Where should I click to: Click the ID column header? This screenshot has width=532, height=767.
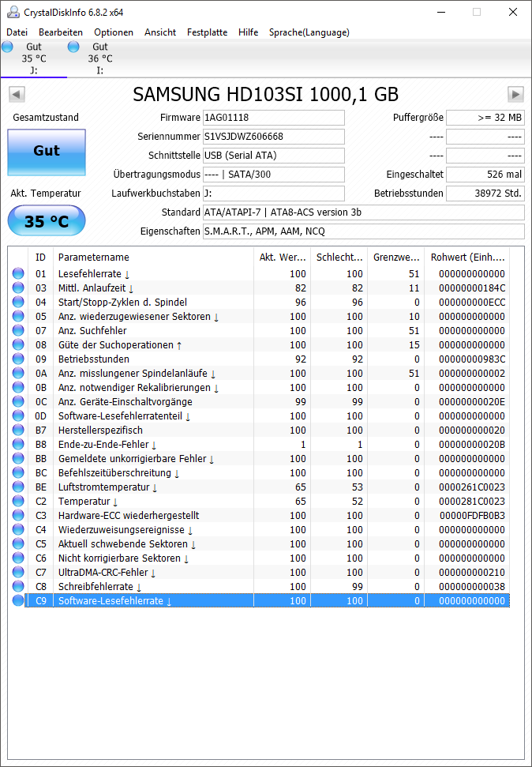[x=41, y=258]
